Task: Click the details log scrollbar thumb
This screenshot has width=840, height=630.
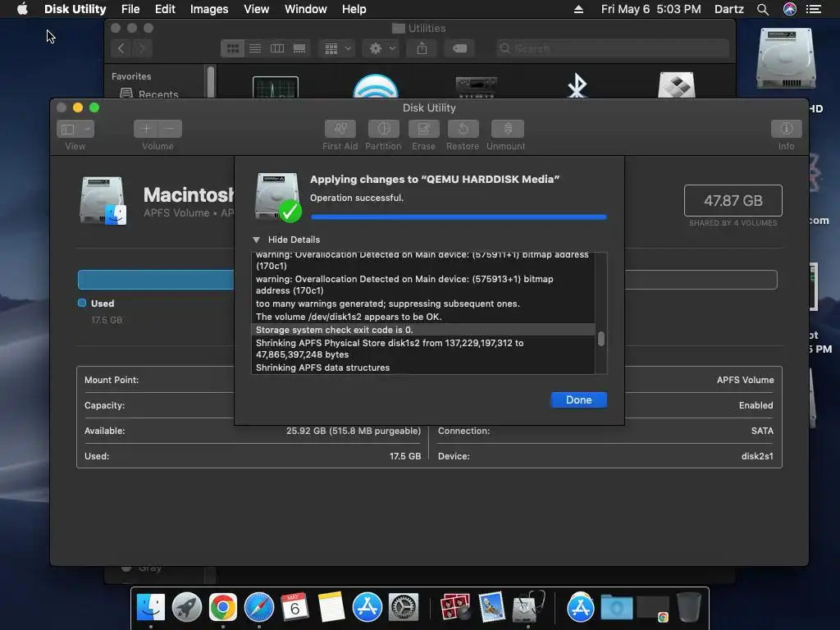Action: (x=601, y=339)
